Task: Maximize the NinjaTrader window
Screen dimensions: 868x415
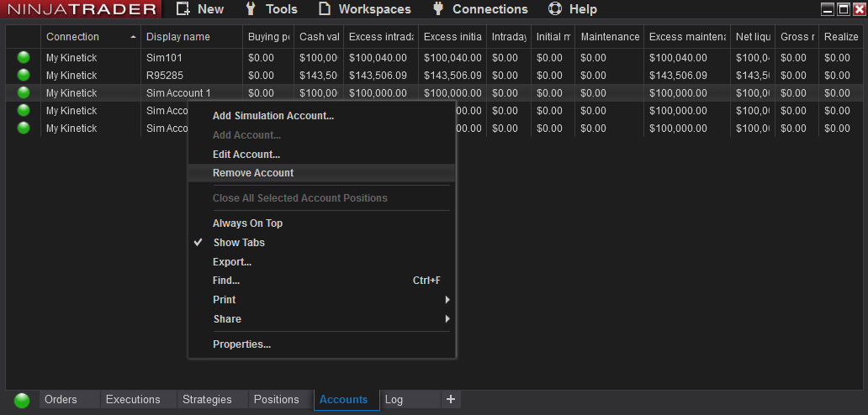Action: 843,9
